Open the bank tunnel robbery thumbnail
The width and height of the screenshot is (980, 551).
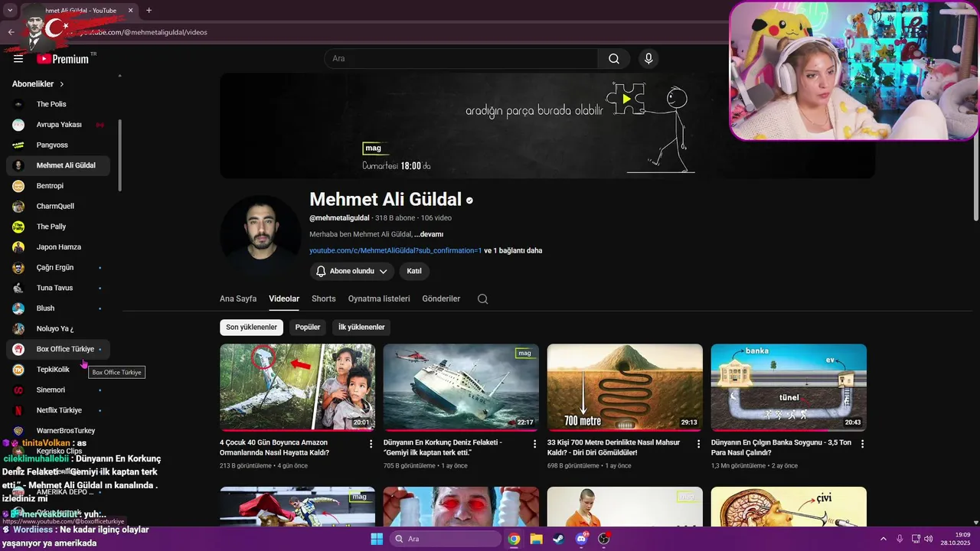789,387
